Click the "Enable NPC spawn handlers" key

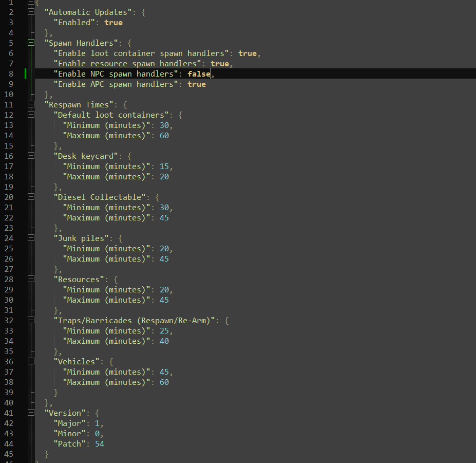[116, 74]
